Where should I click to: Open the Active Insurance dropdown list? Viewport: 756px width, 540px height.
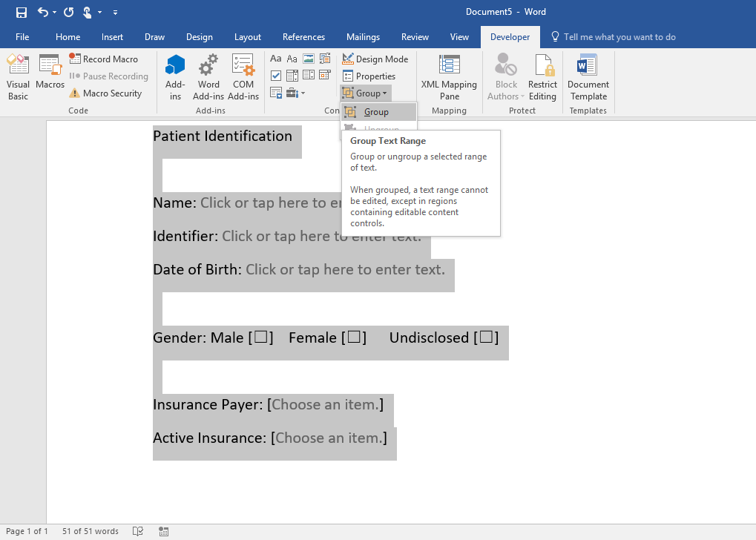[330, 438]
